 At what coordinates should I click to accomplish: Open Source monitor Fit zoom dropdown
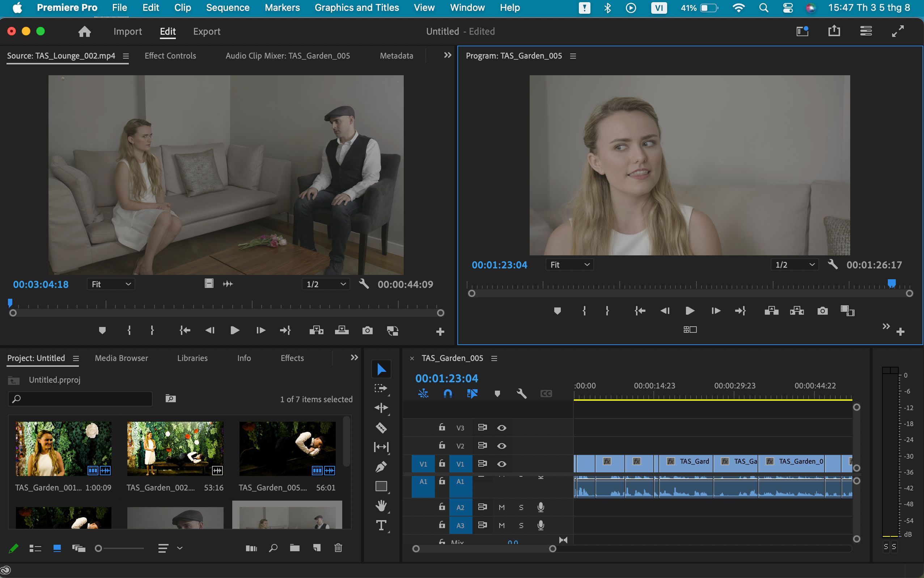pyautogui.click(x=111, y=284)
